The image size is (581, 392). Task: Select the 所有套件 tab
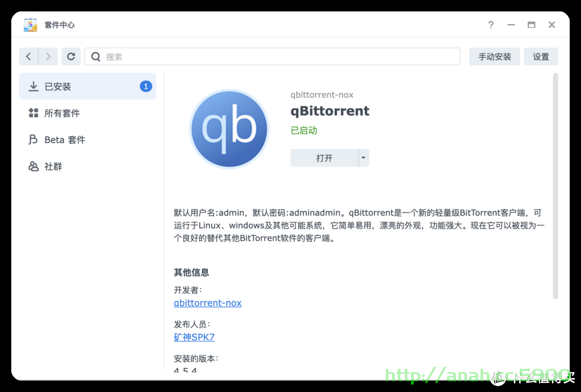[x=88, y=113]
